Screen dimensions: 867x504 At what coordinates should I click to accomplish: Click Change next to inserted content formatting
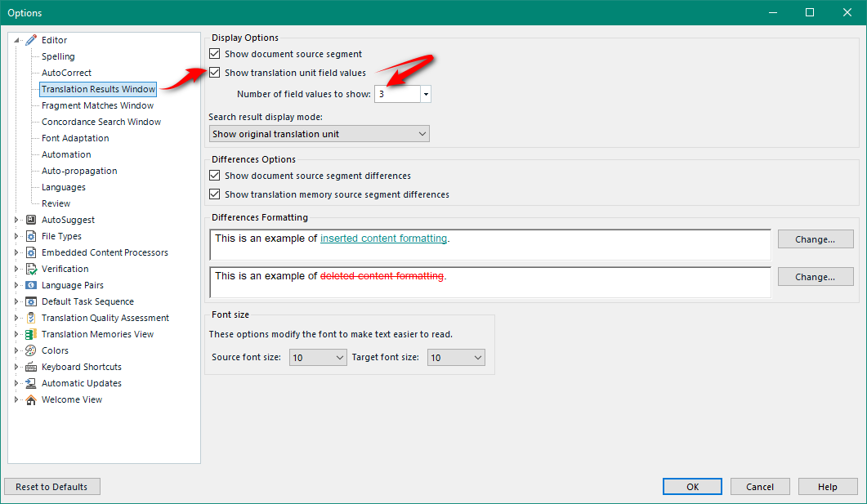click(x=815, y=239)
